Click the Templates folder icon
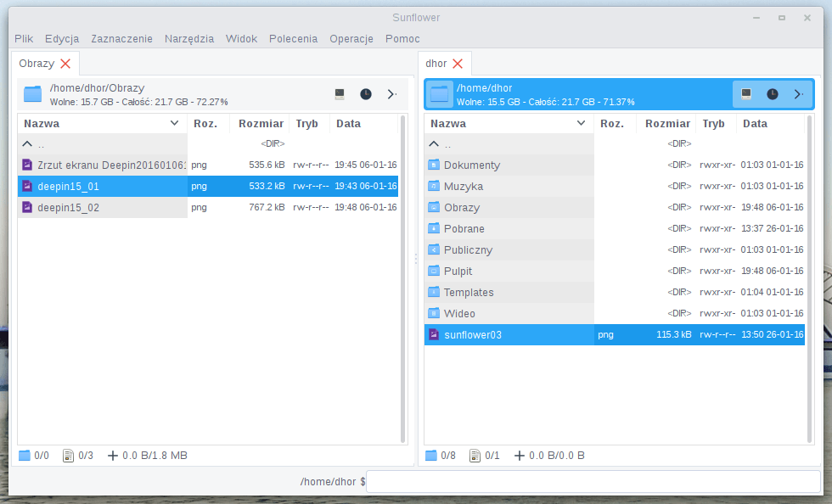This screenshot has width=832, height=504. [434, 293]
